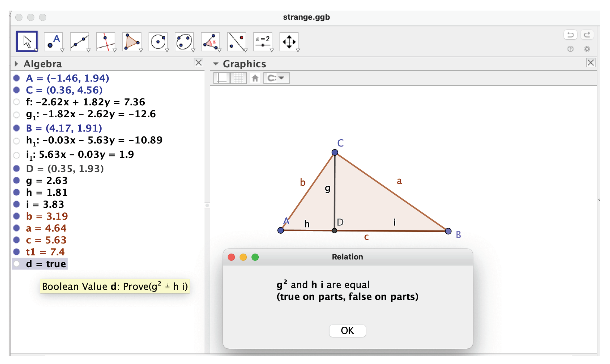Click point B in the Graphics view
This screenshot has width=610, height=364.
(x=448, y=231)
